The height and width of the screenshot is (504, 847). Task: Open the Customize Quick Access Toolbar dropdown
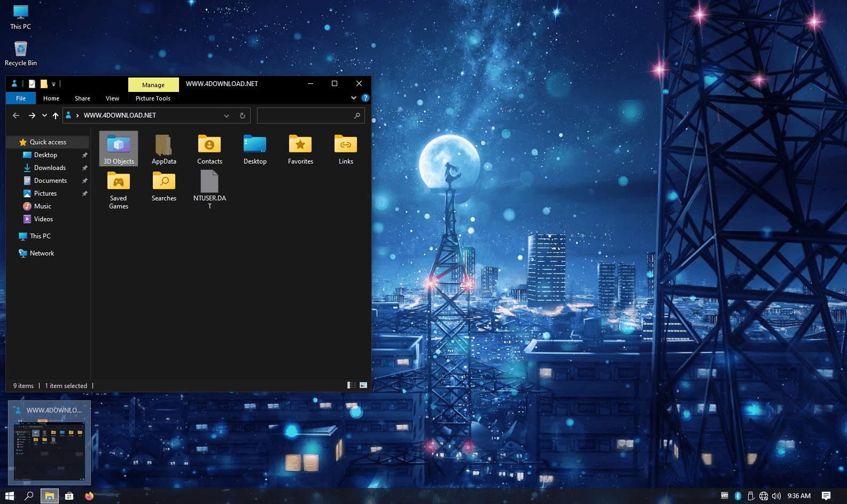(53, 84)
